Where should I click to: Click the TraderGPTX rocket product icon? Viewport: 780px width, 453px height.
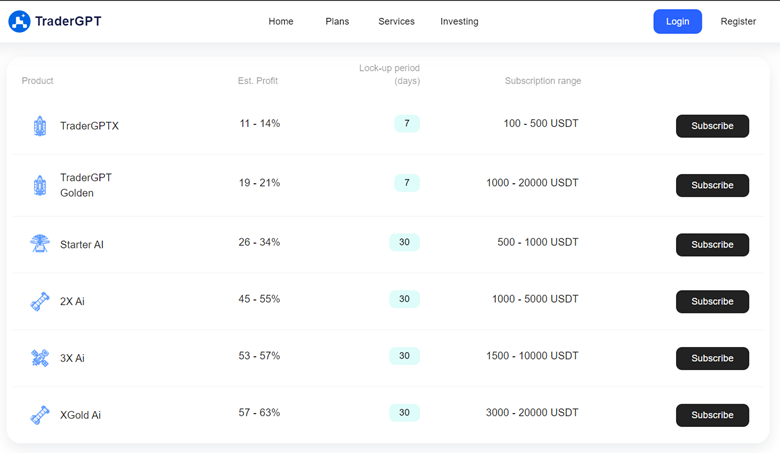[x=40, y=126]
